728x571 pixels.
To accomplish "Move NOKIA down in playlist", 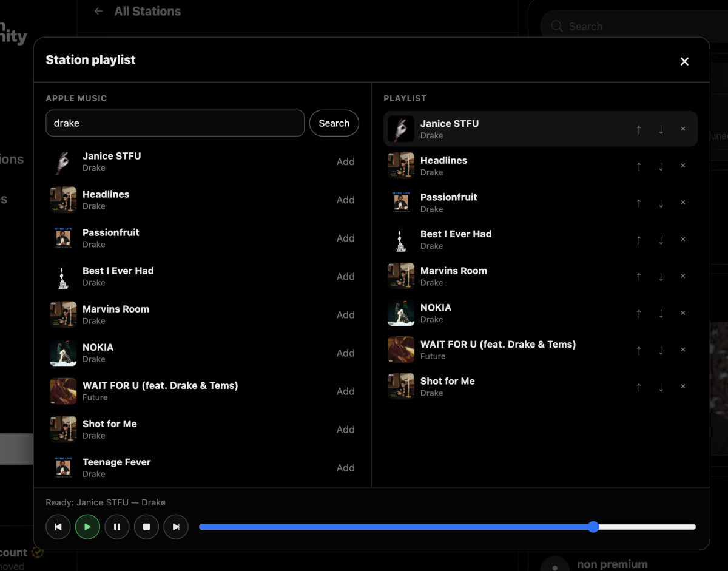I will pos(661,313).
